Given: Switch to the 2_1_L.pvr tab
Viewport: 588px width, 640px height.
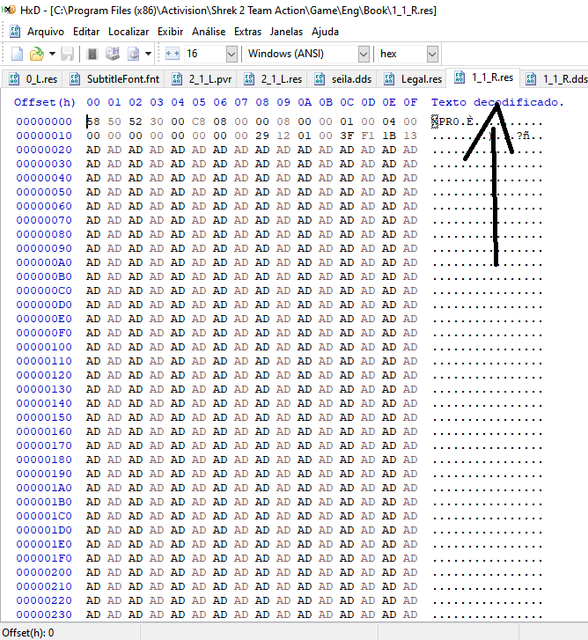Looking at the screenshot, I should click(202, 79).
